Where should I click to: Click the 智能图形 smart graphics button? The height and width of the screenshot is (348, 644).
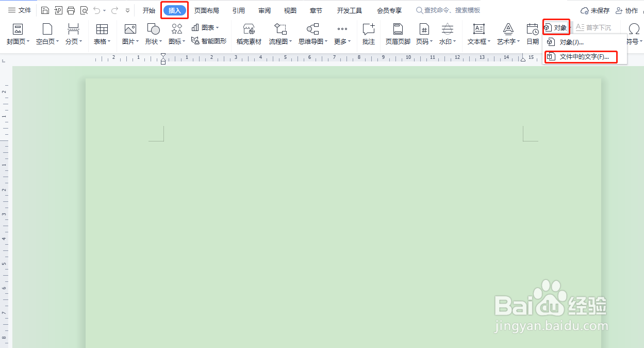pos(209,41)
